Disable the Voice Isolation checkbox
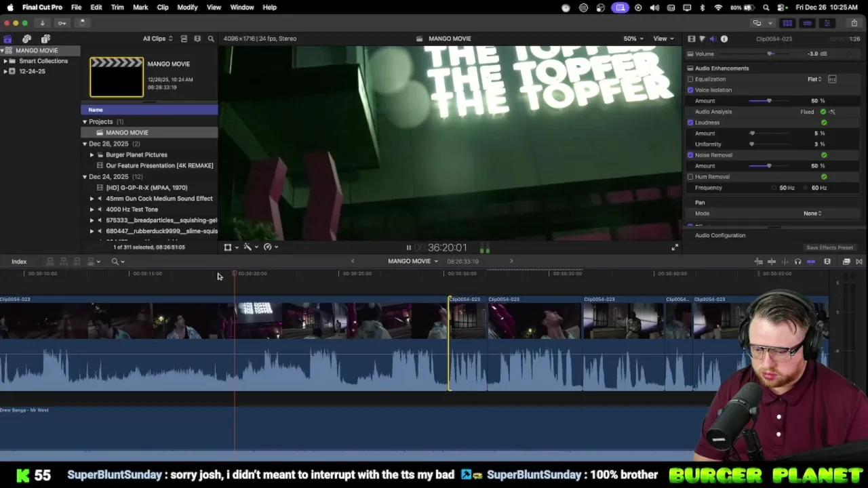Image resolution: width=868 pixels, height=488 pixels. [690, 90]
